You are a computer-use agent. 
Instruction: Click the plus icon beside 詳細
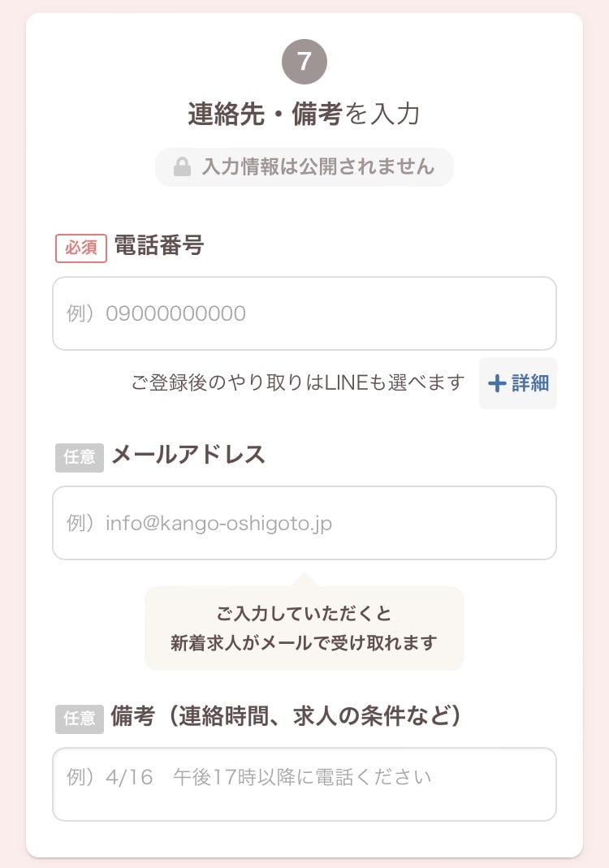(497, 383)
